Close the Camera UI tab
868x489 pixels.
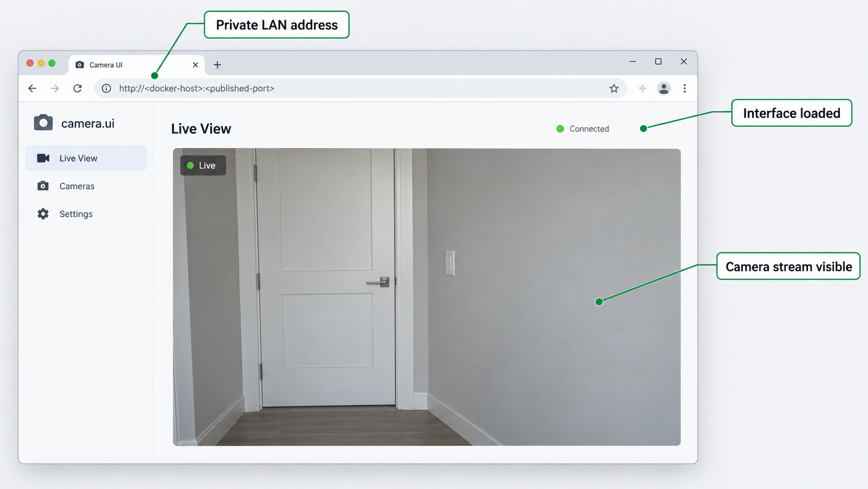(x=195, y=65)
